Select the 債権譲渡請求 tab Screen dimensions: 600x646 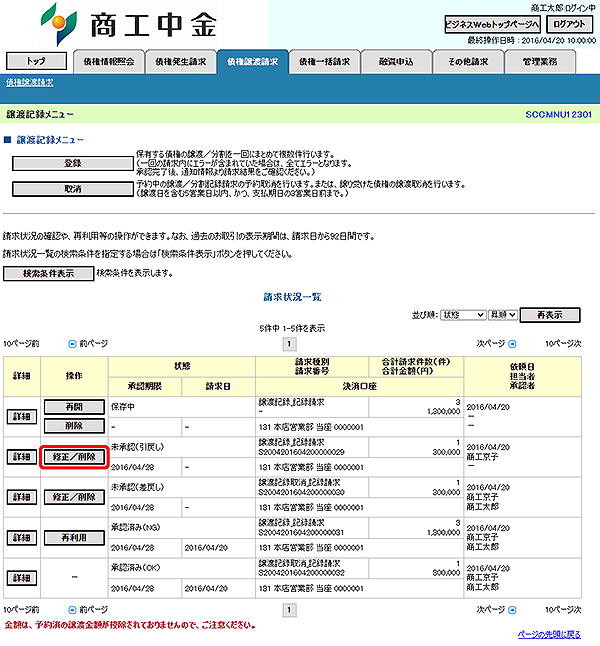(253, 62)
